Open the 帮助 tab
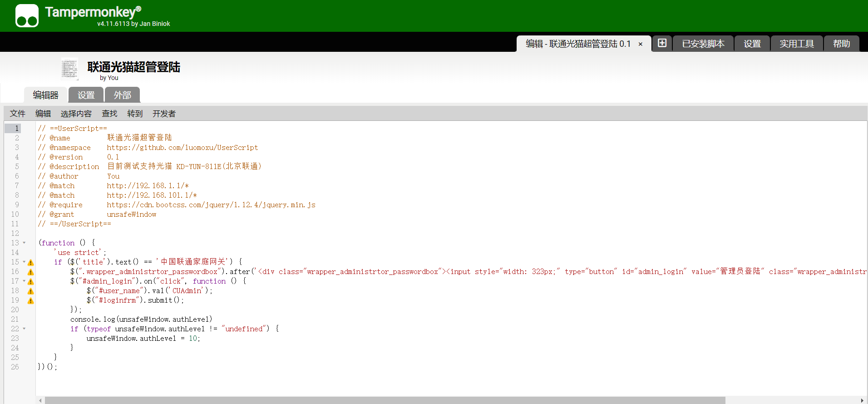Viewport: 868px width, 404px height. click(841, 44)
